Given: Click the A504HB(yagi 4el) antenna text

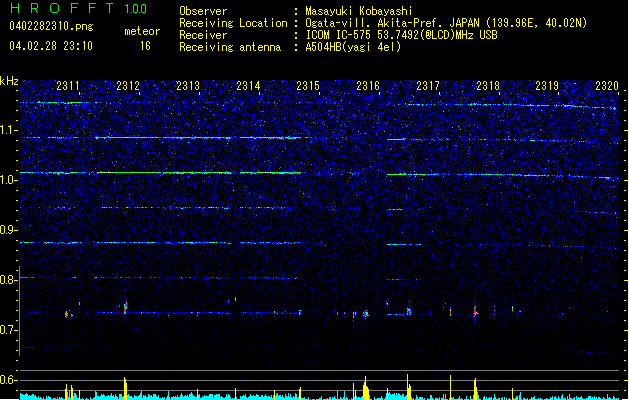Looking at the screenshot, I should click(x=353, y=47).
